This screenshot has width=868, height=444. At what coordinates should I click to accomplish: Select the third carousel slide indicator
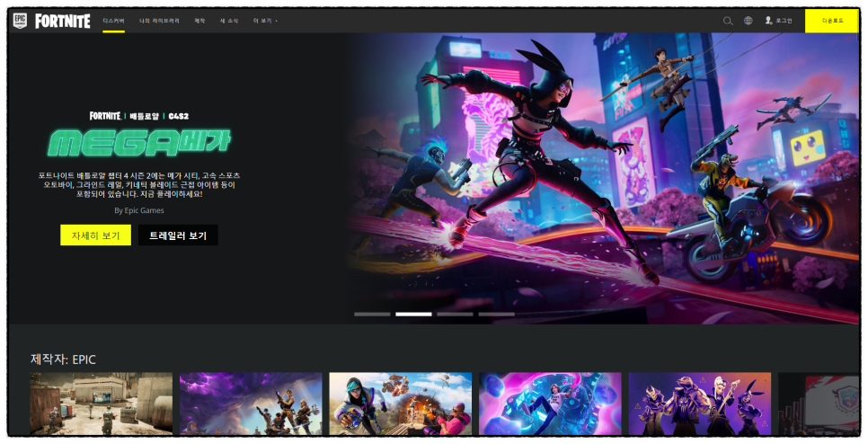click(x=455, y=315)
